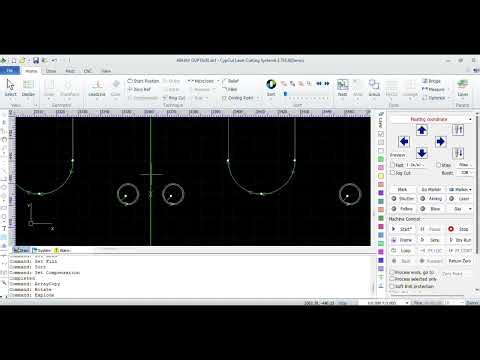This screenshot has height=360, width=480.
Task: Check 'Process ends, go to' option
Action: coord(392,272)
